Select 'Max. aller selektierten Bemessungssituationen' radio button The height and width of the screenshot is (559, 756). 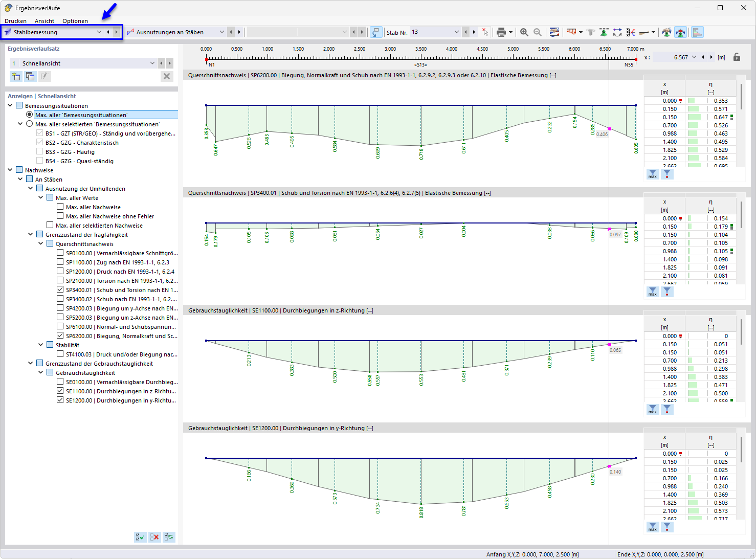[x=30, y=124]
